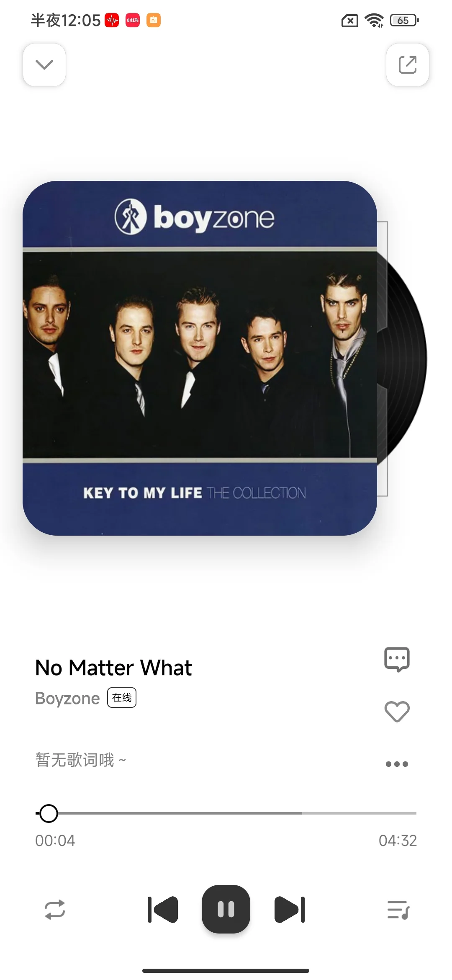Pause the current song
This screenshot has height=980, width=452.
point(226,909)
